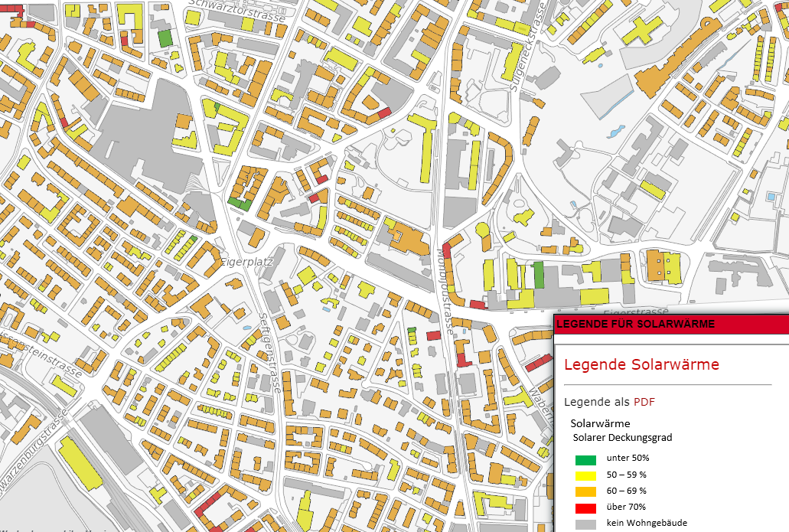Click the 'kein Wohngebäude' legend label
Screen dimensions: 789x532
(647, 523)
